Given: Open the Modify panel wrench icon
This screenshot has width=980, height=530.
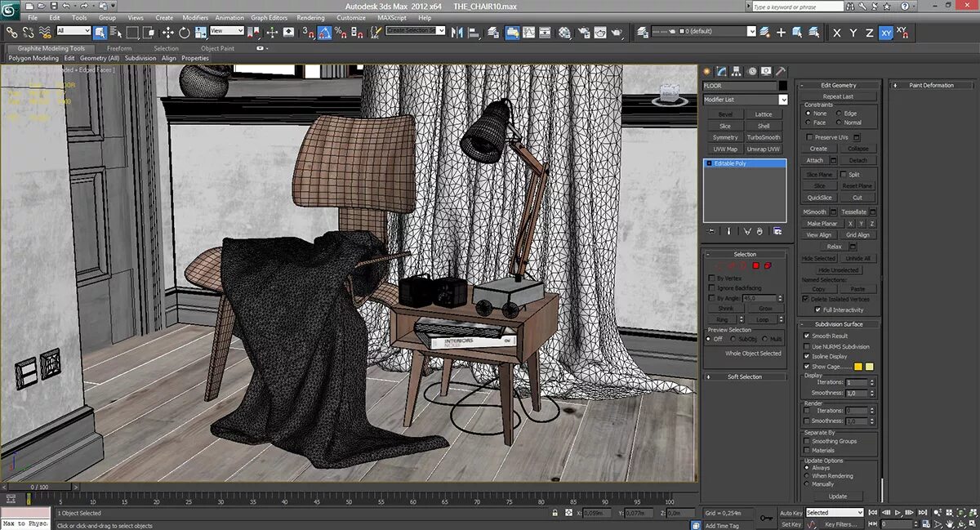Looking at the screenshot, I should [721, 71].
